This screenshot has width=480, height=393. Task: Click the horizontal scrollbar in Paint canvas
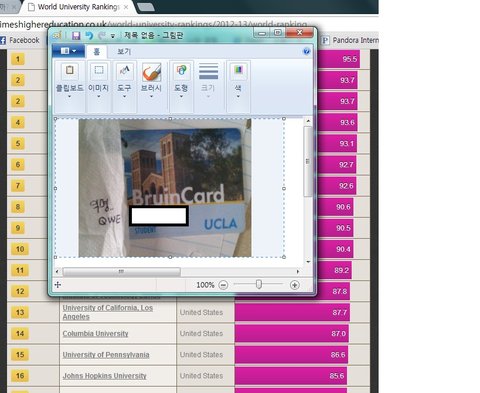point(121,272)
